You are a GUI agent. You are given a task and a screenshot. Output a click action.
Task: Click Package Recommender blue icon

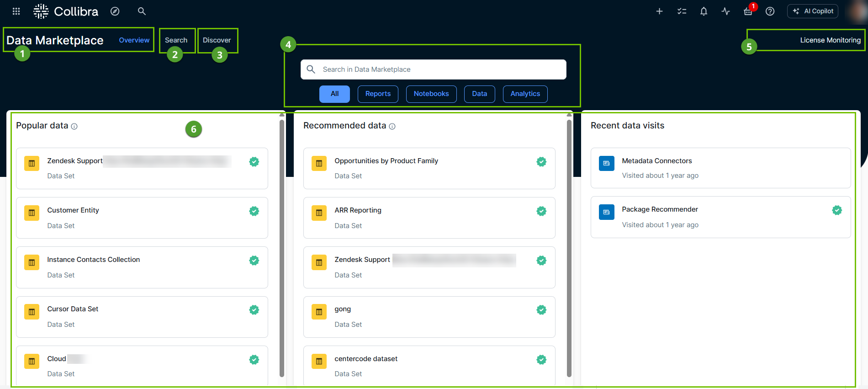[606, 212]
